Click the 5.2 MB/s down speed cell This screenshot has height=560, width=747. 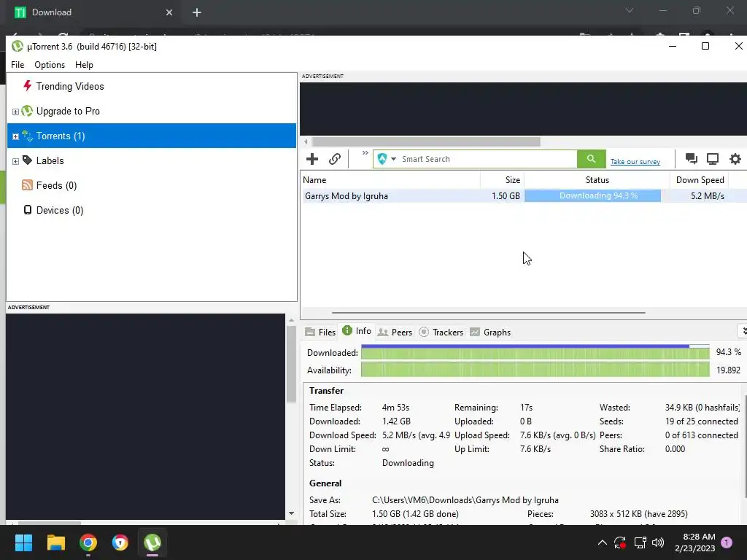pos(708,196)
